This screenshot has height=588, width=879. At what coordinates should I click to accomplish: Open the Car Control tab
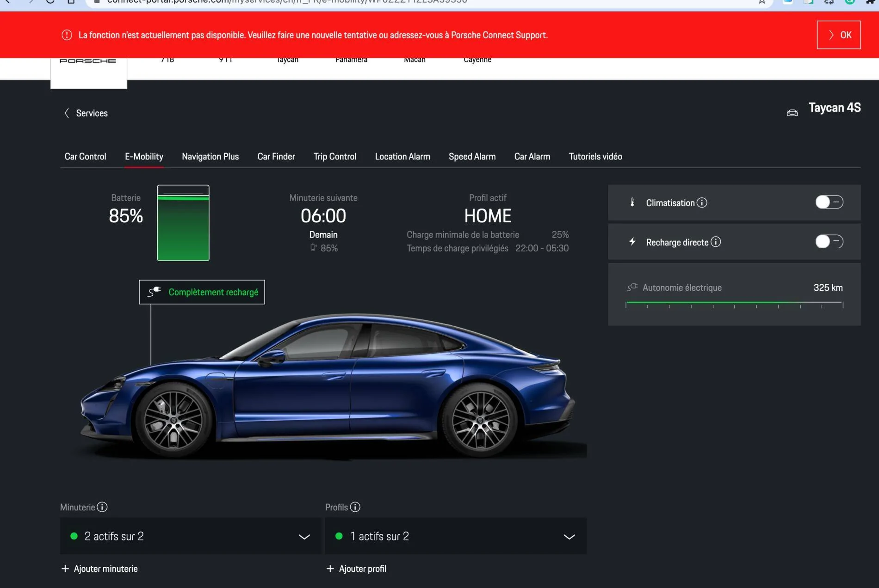(85, 157)
